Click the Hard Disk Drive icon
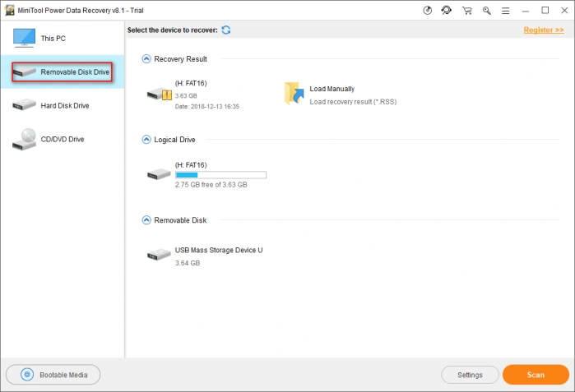The image size is (575, 392). coord(24,104)
